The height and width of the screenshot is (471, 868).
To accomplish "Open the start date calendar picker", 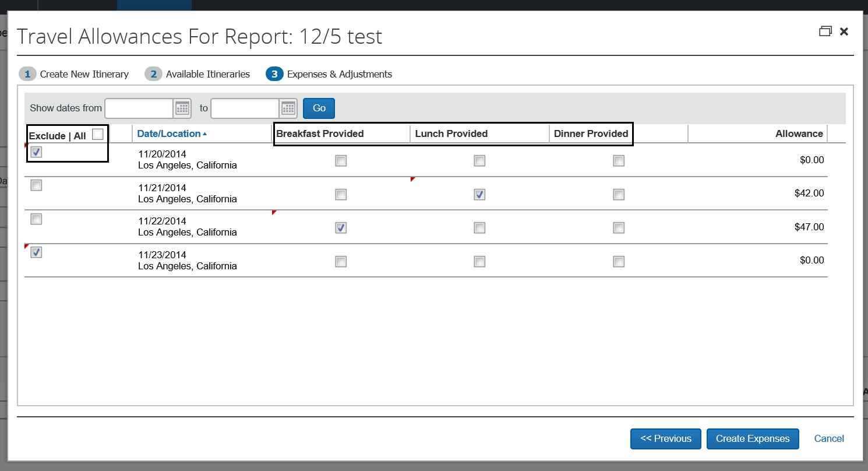I will [x=182, y=108].
